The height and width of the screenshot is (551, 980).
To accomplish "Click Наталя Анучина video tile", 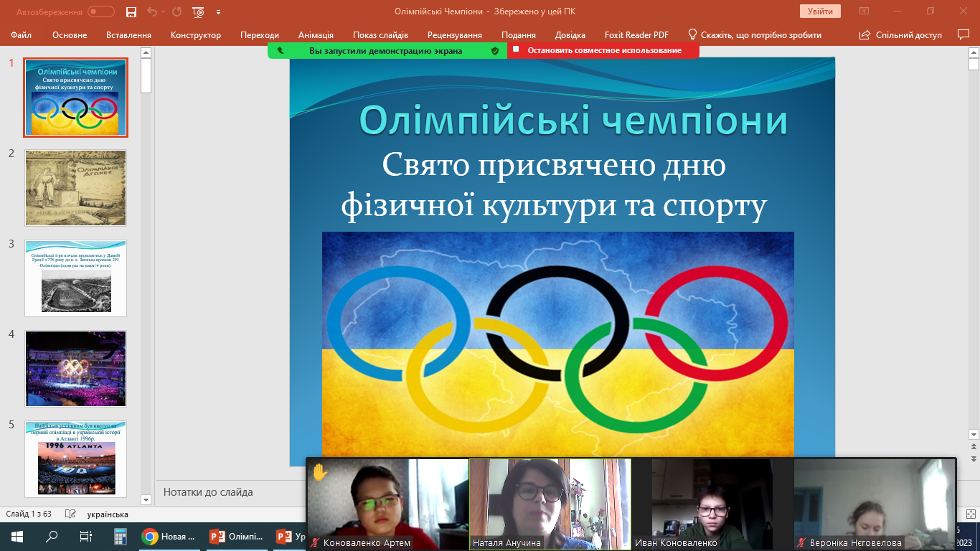I will click(x=550, y=504).
